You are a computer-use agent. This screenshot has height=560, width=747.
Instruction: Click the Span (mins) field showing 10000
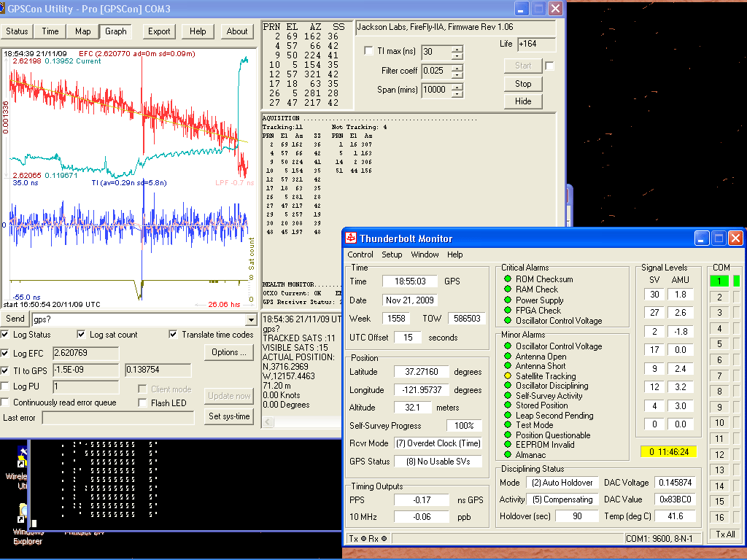(436, 90)
